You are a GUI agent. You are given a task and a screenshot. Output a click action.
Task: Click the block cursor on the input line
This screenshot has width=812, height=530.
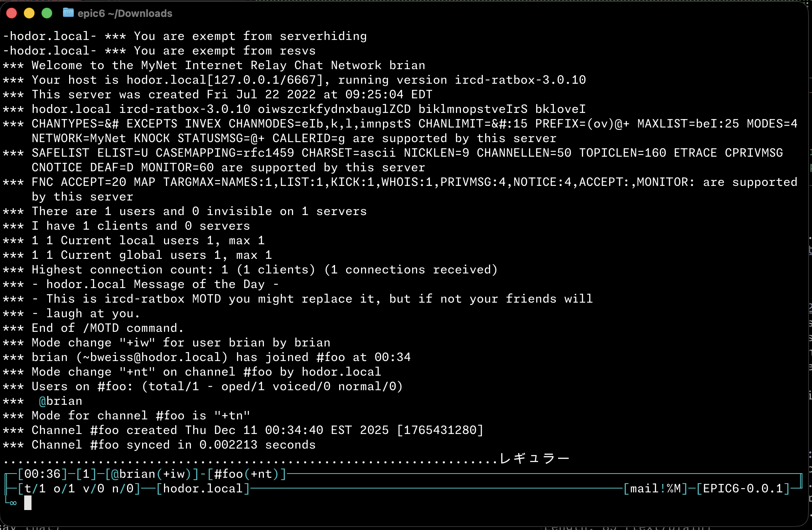pos(28,503)
